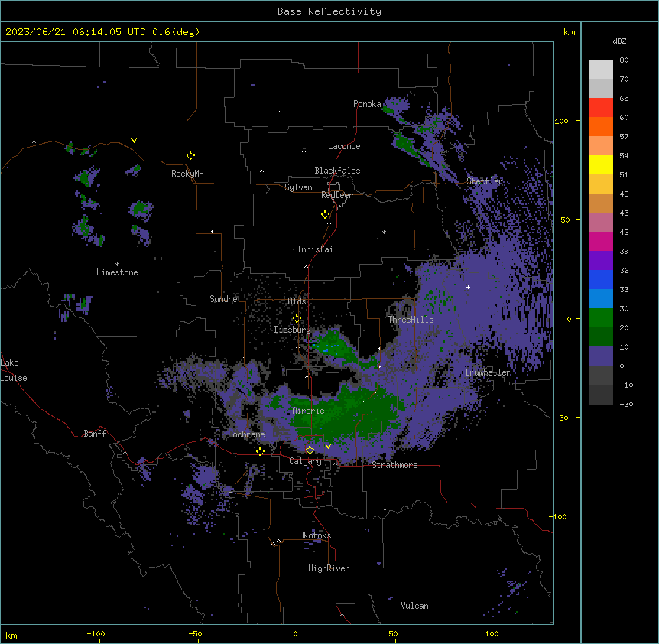Image resolution: width=659 pixels, height=644 pixels.
Task: Click the Vulcan city label
Action: click(x=415, y=606)
